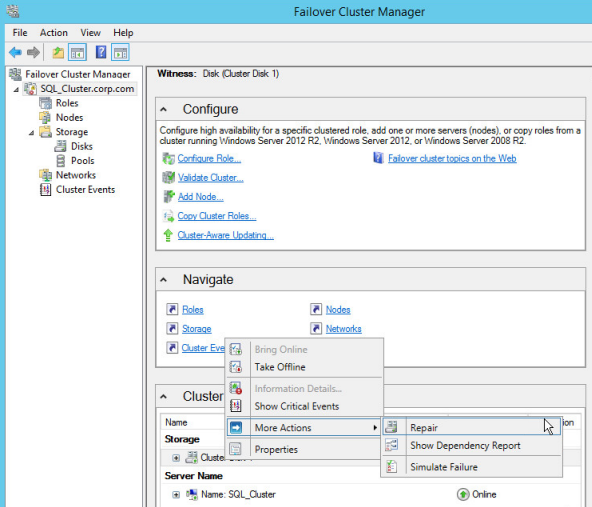Screen dimensions: 592x507
Task: Click the Back arrow toolbar icon
Action: [x=15, y=52]
